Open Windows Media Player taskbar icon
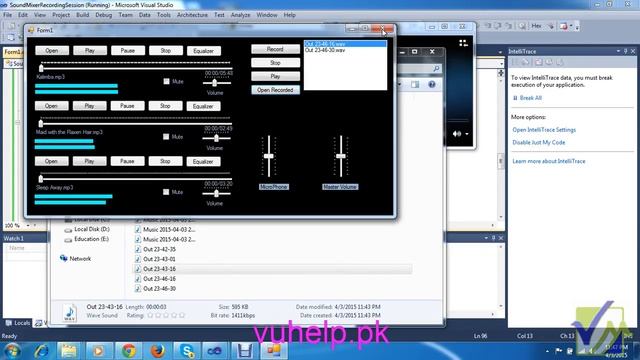The width and height of the screenshot is (640, 360). click(x=98, y=351)
